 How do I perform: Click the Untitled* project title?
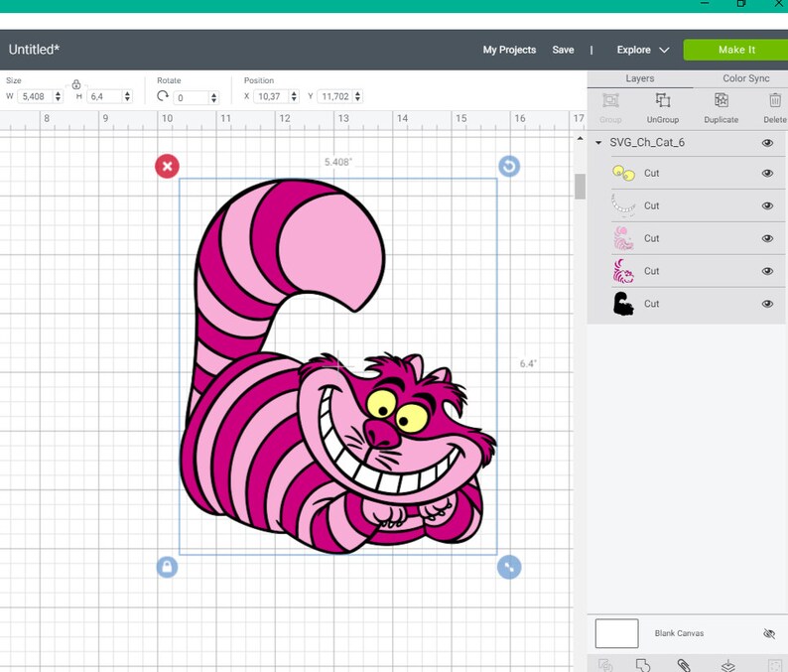pos(34,50)
